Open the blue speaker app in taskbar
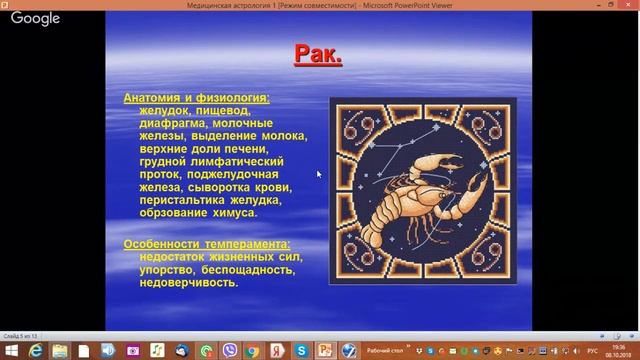640x360 pixels. 108,351
